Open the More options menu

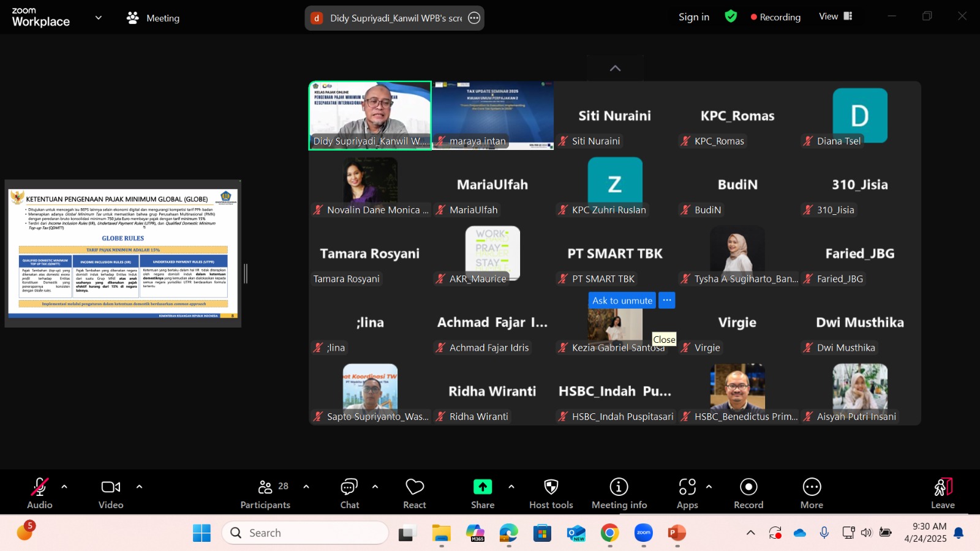point(812,487)
